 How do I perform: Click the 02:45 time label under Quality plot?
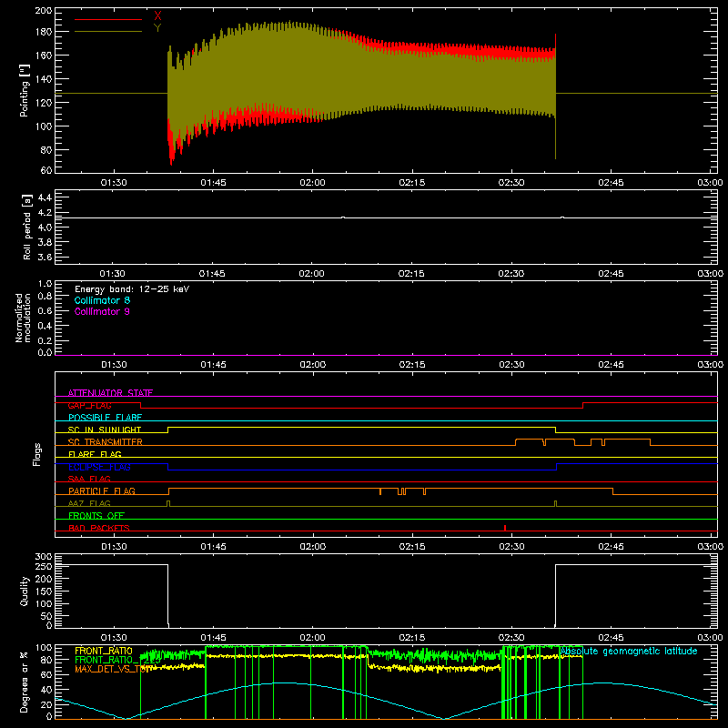click(611, 638)
